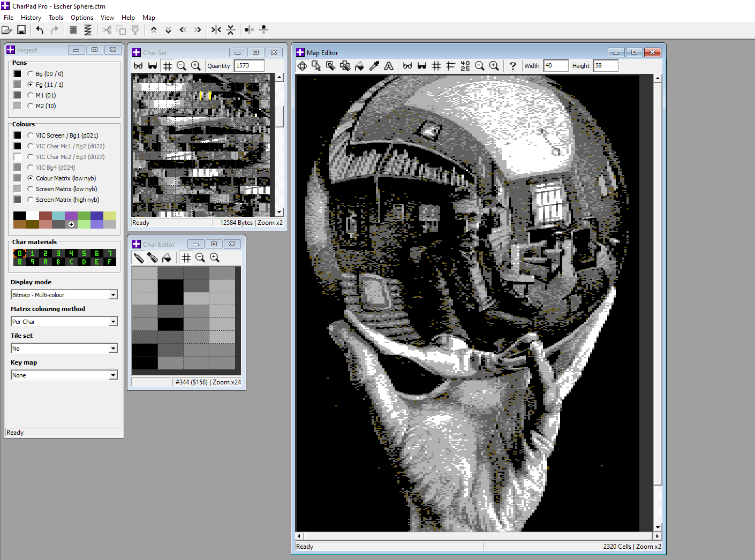
Task: Open the Tile set dropdown
Action: tap(113, 349)
